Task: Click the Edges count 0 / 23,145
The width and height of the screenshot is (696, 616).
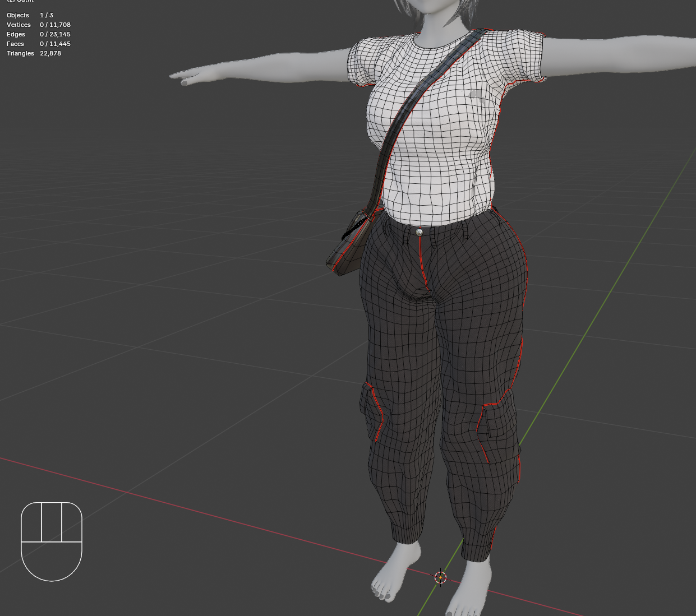Action: pyautogui.click(x=55, y=34)
